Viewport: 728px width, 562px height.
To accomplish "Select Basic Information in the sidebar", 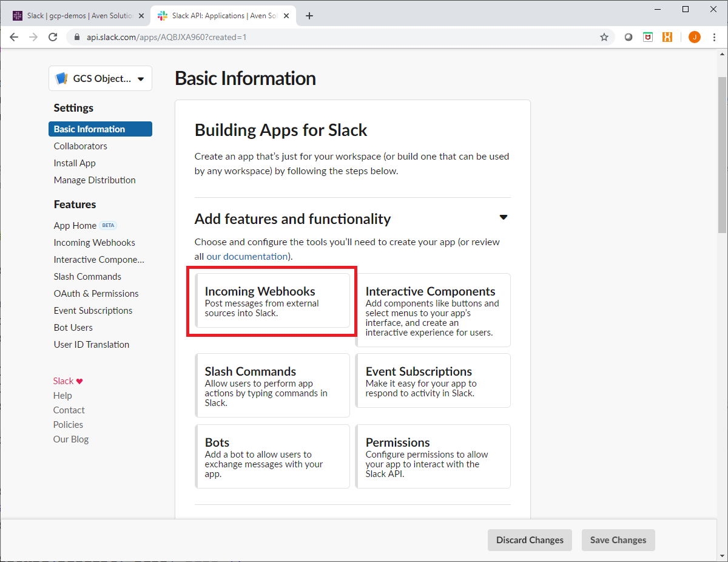I will click(x=100, y=129).
